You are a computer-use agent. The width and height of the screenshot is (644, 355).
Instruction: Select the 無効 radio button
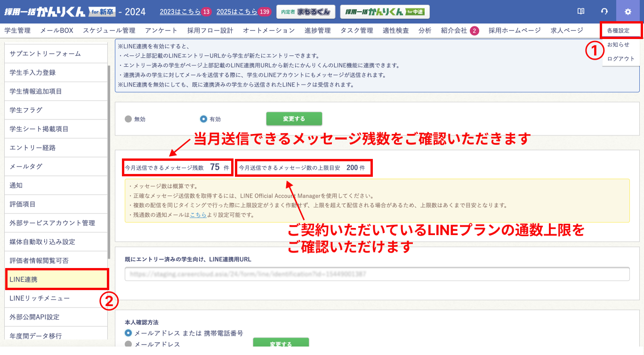pos(128,119)
